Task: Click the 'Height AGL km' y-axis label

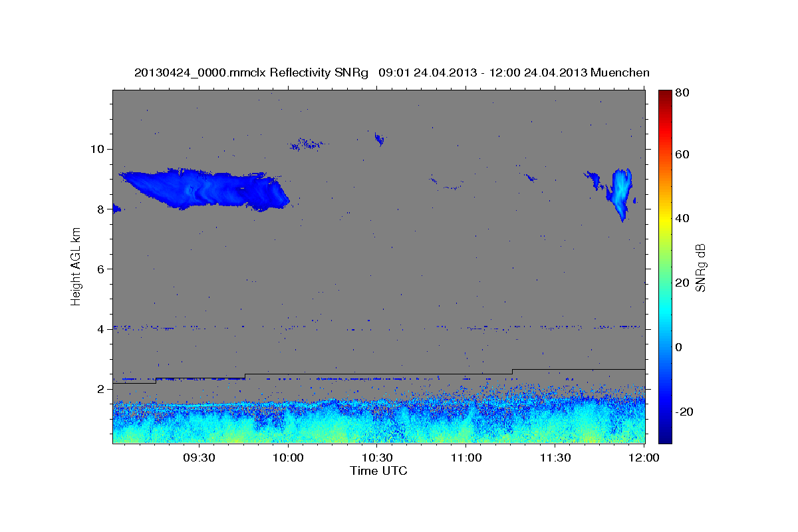Action: click(76, 267)
